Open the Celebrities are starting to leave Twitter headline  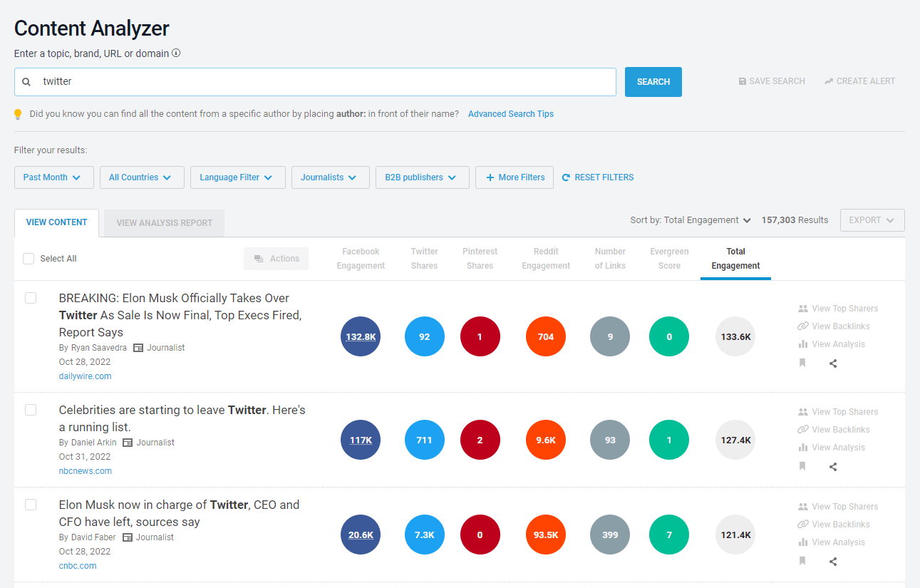coord(182,418)
